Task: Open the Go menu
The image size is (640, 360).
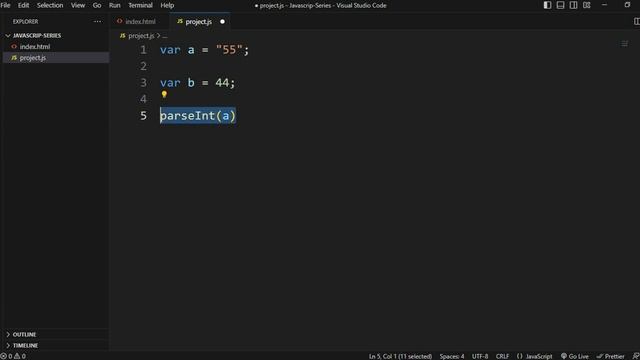Action: click(x=97, y=5)
